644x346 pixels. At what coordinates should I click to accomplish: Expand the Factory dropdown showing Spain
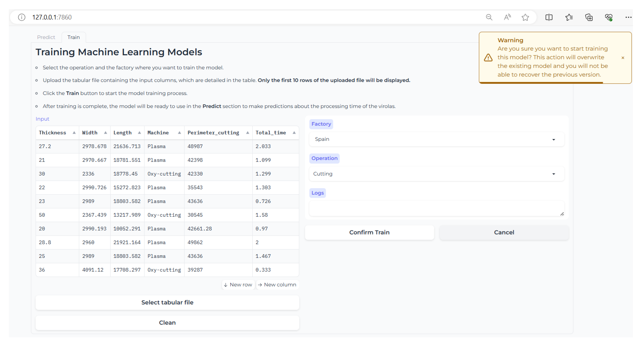tap(436, 139)
